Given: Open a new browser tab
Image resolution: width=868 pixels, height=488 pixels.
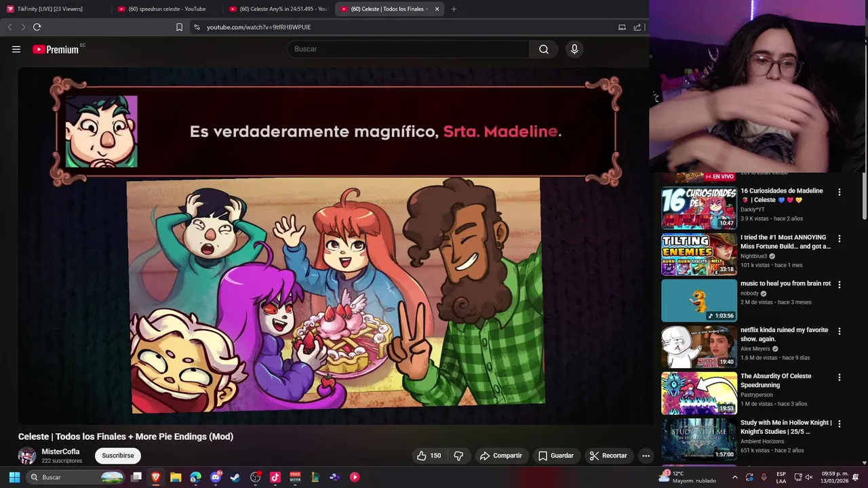Looking at the screenshot, I should [454, 9].
